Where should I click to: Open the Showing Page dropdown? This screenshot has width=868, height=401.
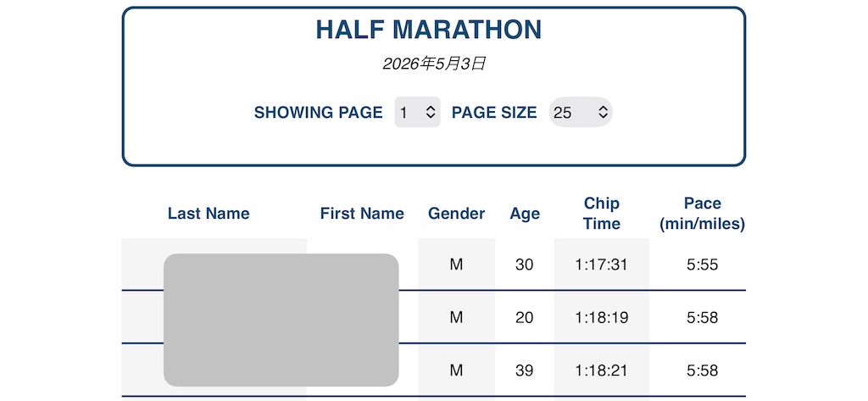pos(417,113)
